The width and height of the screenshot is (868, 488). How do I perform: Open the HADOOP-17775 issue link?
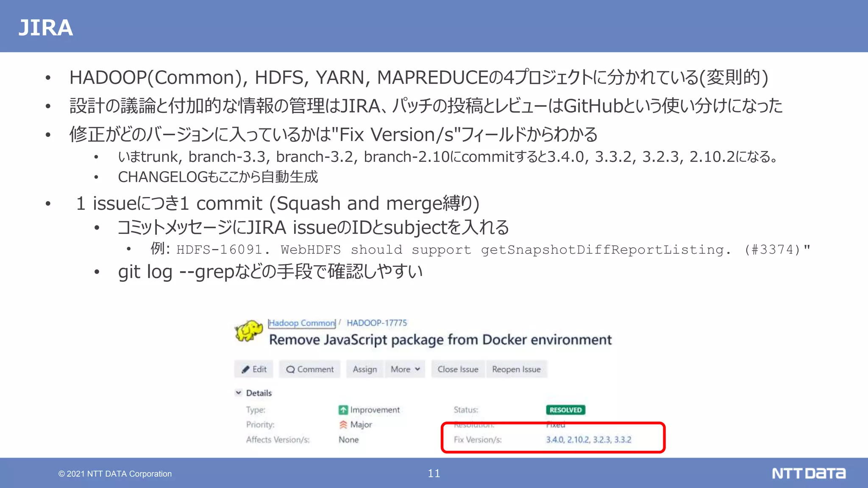[376, 323]
